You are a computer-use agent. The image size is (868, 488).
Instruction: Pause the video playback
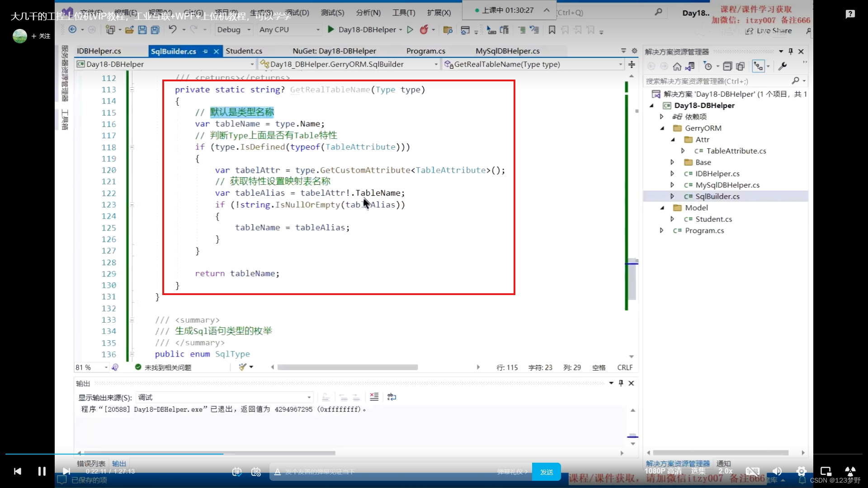[42, 471]
